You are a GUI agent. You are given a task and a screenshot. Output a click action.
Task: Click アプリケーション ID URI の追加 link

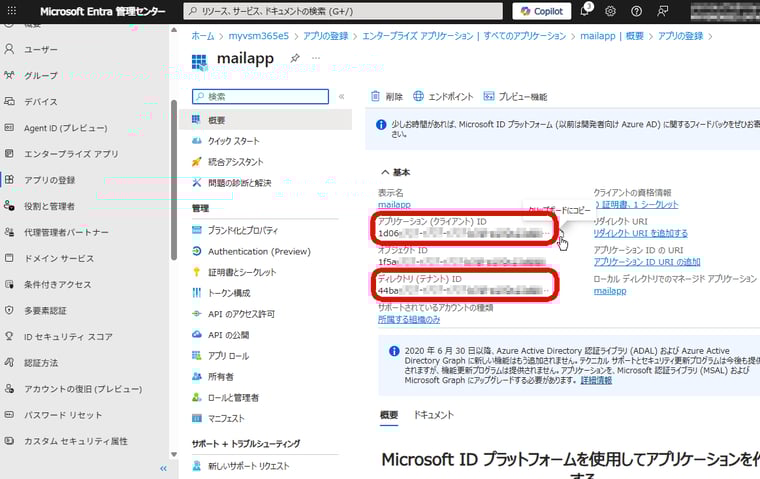[x=647, y=262]
